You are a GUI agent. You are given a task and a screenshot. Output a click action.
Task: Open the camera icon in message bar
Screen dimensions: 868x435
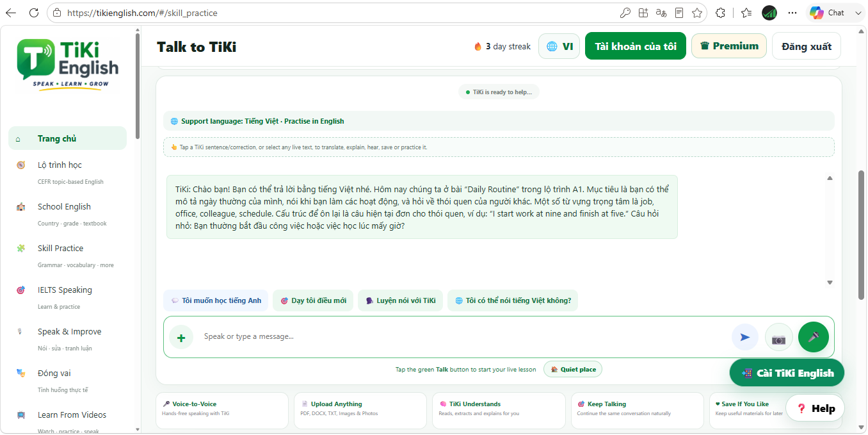778,337
